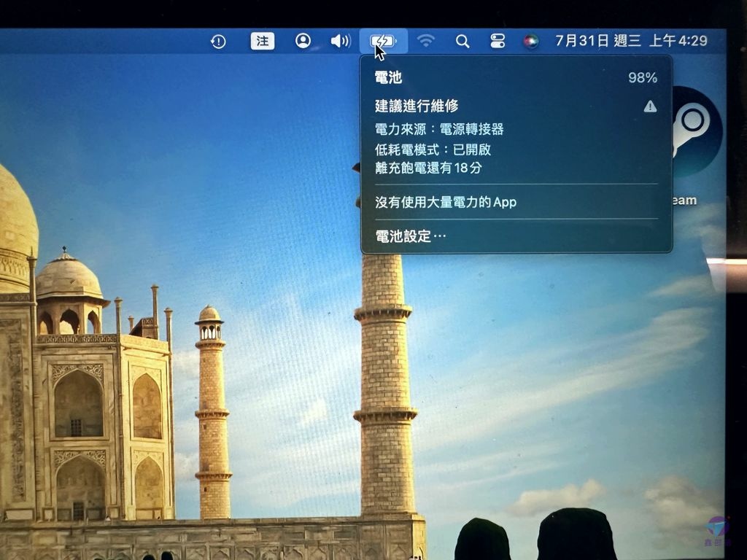Viewport: 747px width, 560px height.
Task: Click the 98% battery percentage text
Action: (643, 77)
